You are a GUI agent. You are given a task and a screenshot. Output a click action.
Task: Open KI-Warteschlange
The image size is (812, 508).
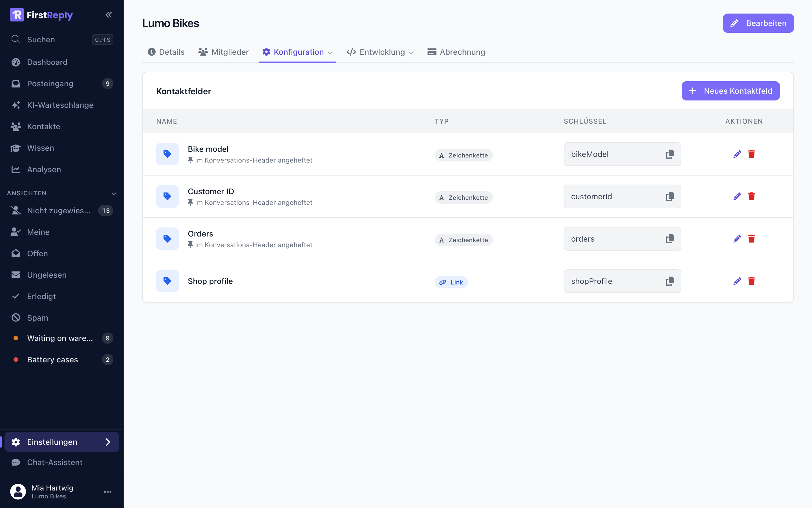point(62,105)
